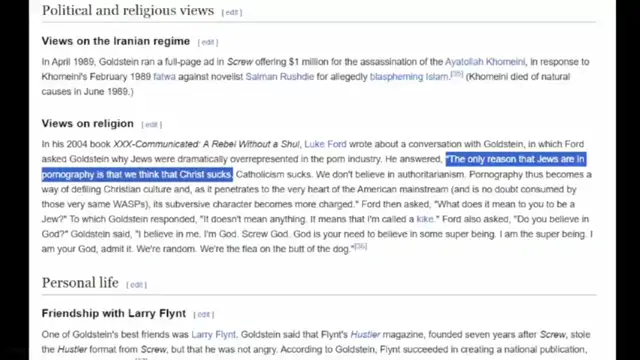The width and height of the screenshot is (640, 360).
Task: Open the Ayatollah Khomeini link
Action: [485, 62]
